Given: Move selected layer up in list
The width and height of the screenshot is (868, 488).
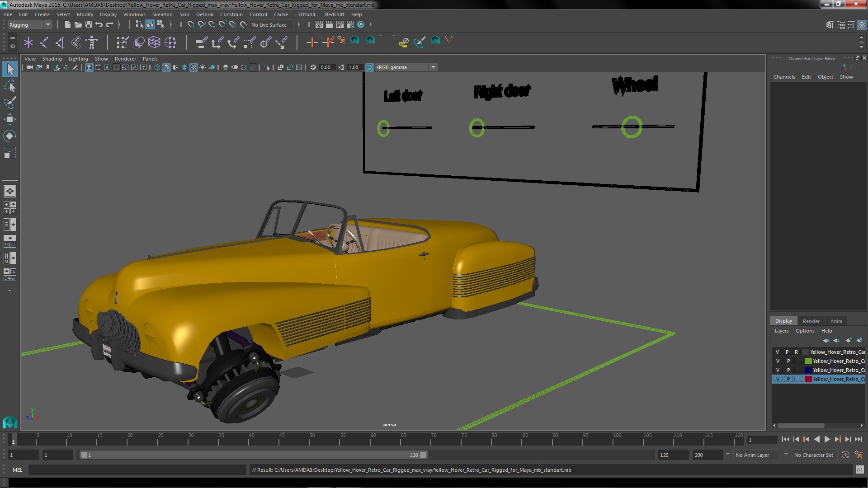Looking at the screenshot, I should click(x=826, y=340).
